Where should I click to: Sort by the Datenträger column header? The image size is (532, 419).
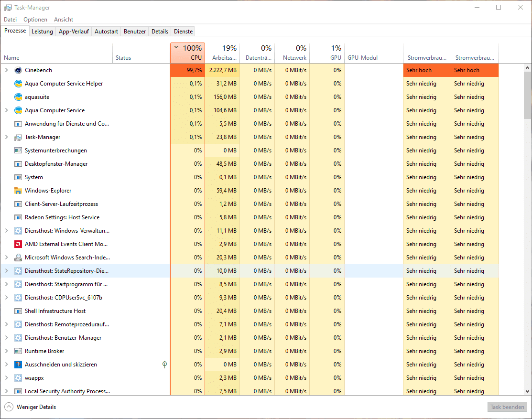pyautogui.click(x=258, y=53)
